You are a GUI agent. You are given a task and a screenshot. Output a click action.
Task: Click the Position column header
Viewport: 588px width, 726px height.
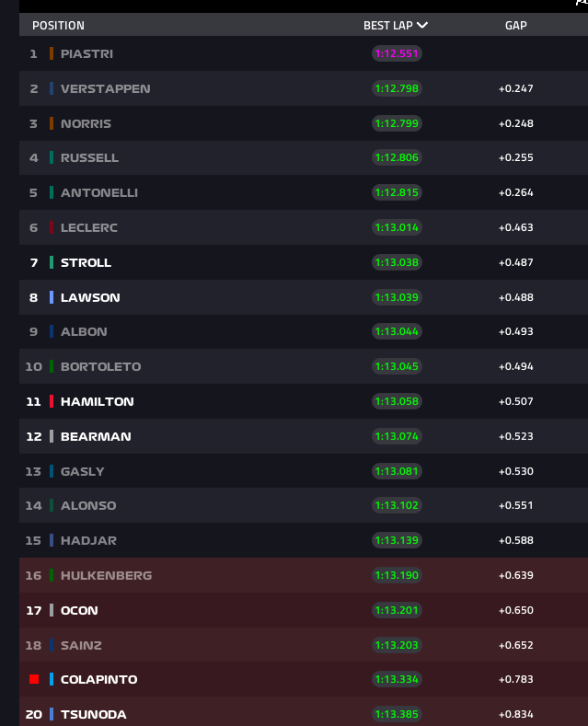pyautogui.click(x=58, y=26)
